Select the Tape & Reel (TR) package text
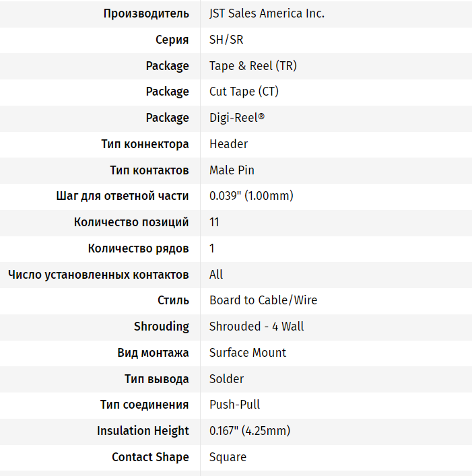 (x=252, y=66)
